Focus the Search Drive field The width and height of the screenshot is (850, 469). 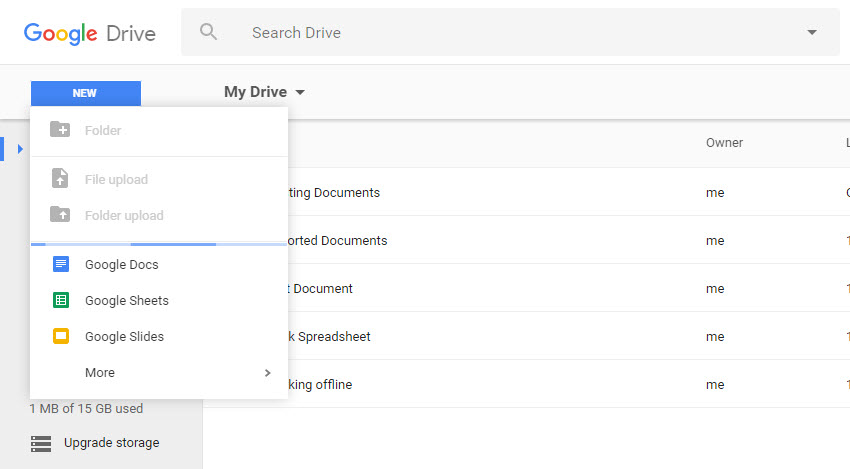pos(510,32)
